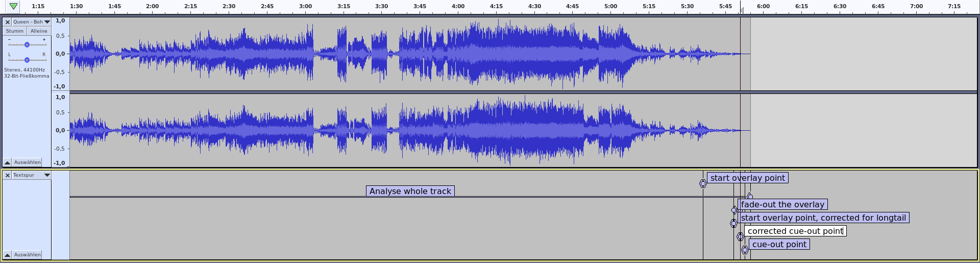
Task: Mute the track with Stumm button
Action: point(15,31)
